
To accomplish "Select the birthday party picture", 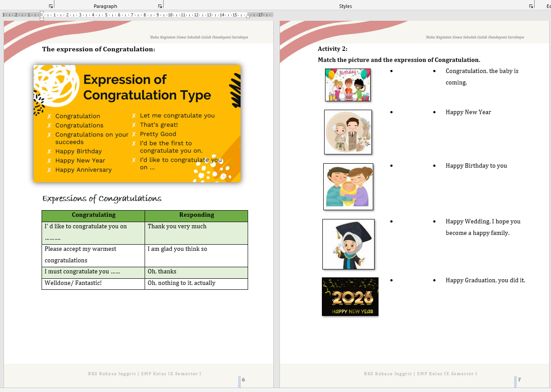I will [348, 85].
